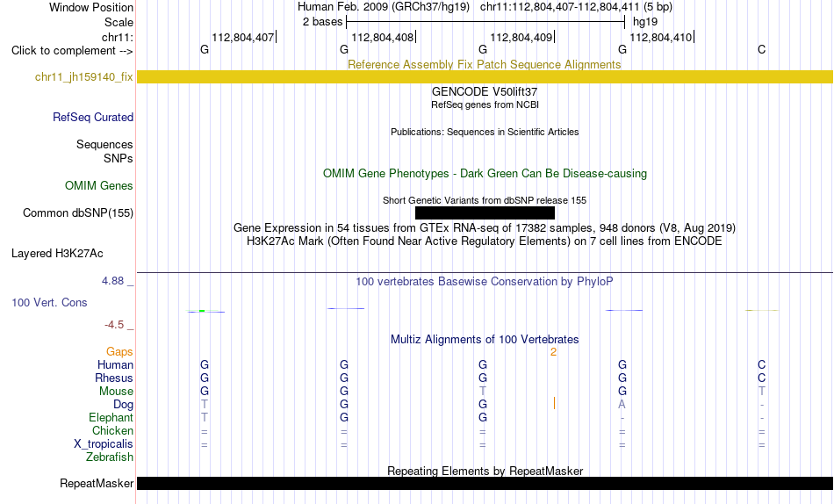Viewport: 834px width, 504px height.
Task: Click the RepeatMasker track label
Action: click(x=97, y=483)
